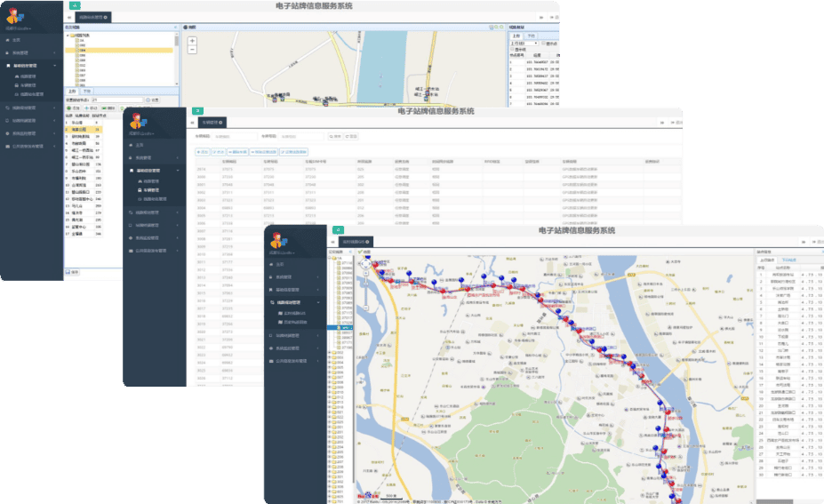Click the search button in middle window

[x=335, y=136]
